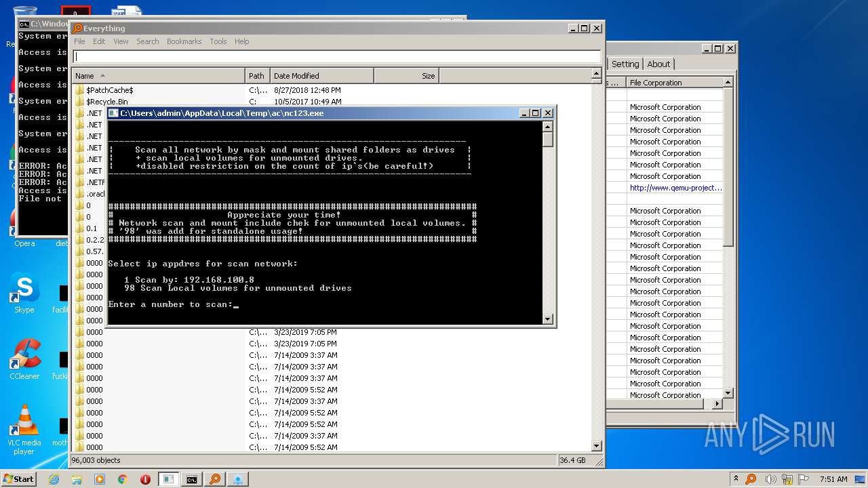868x488 pixels.
Task: Open the CCleaner desktop shortcut
Action: tap(24, 359)
